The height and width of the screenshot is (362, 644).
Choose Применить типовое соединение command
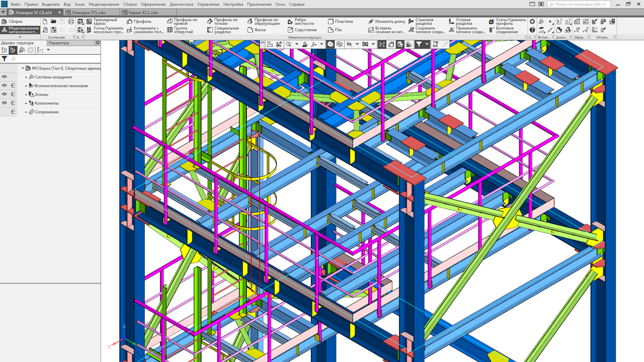[x=467, y=30]
